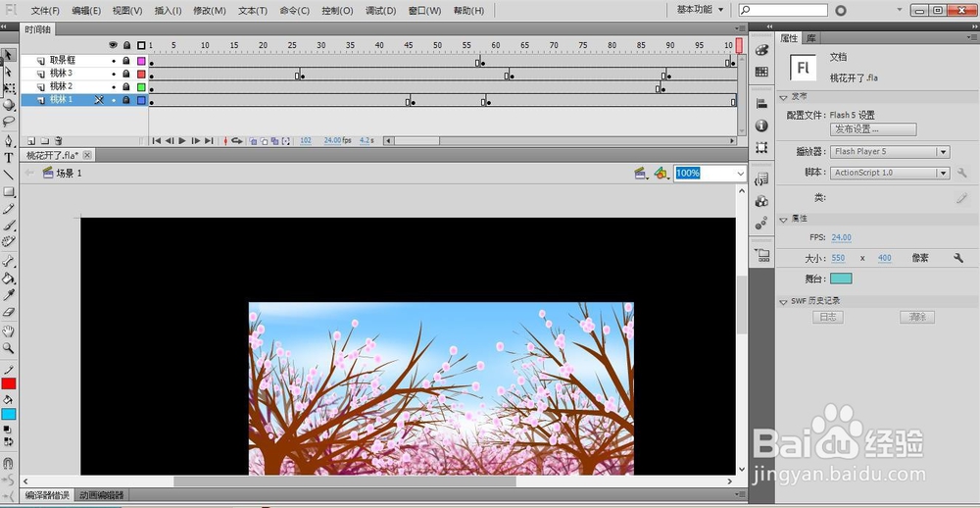Select the Eraser tool
The height and width of the screenshot is (508, 980).
coord(8,312)
